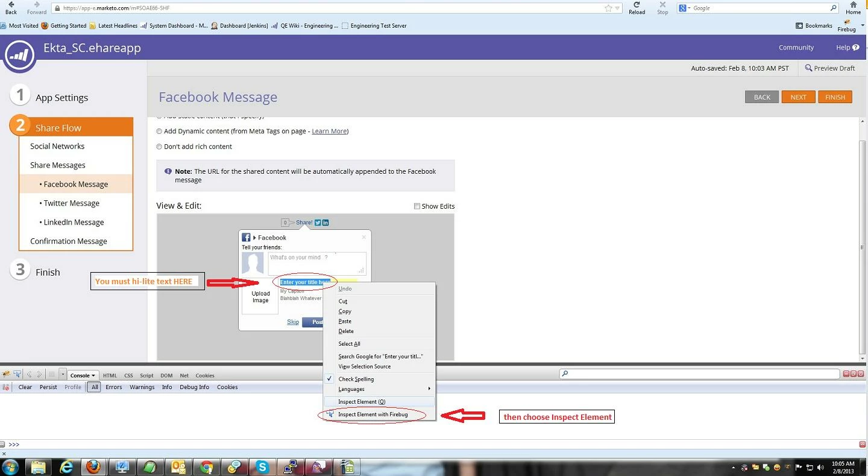Close the Facebook preview dialog with X
The image size is (868, 476).
point(364,237)
